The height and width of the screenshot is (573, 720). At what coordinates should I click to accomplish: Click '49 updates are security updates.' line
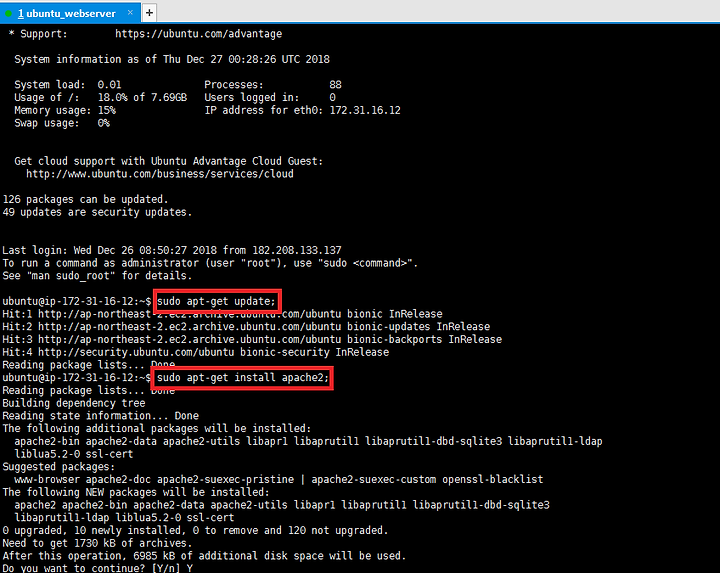coord(97,212)
